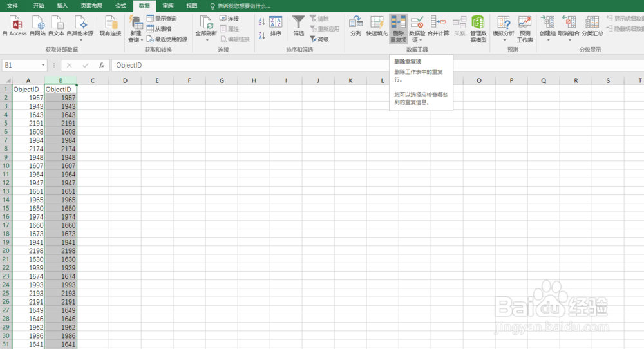Click cell A1 containing ObjectID
Screen dimensions: 644x349
[x=28, y=89]
